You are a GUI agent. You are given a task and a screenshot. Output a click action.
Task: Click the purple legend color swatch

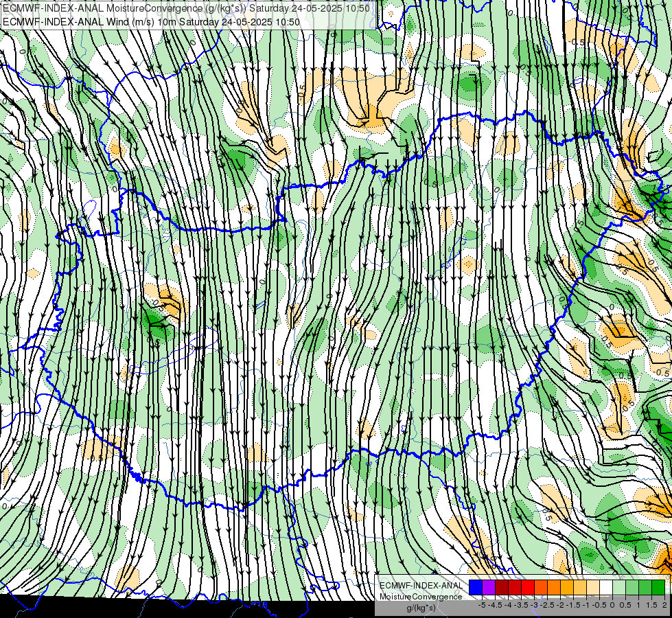pyautogui.click(x=489, y=587)
